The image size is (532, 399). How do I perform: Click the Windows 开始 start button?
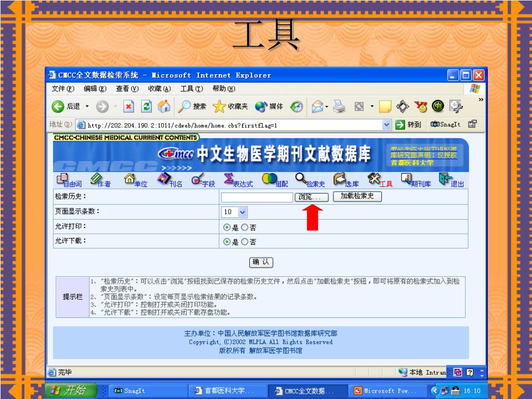(x=71, y=391)
